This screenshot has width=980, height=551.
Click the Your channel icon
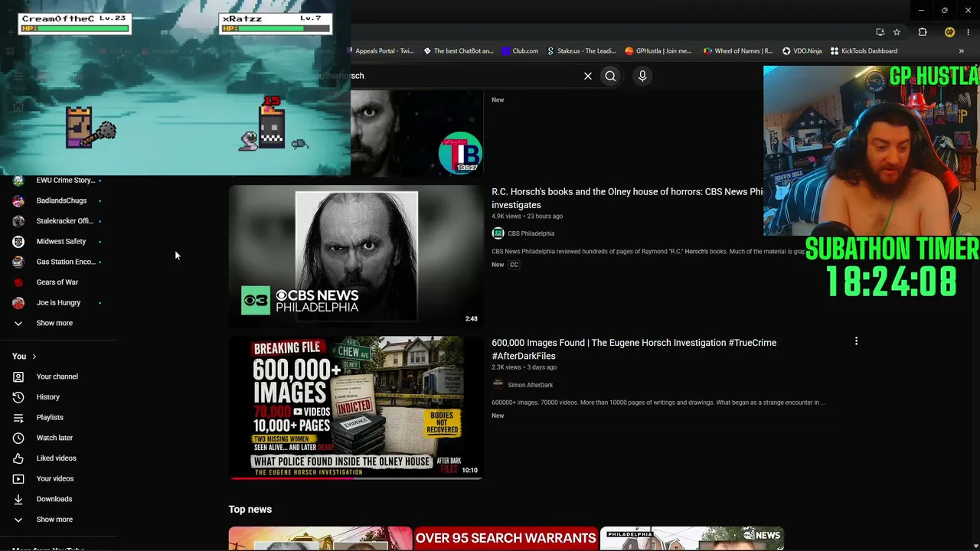18,377
